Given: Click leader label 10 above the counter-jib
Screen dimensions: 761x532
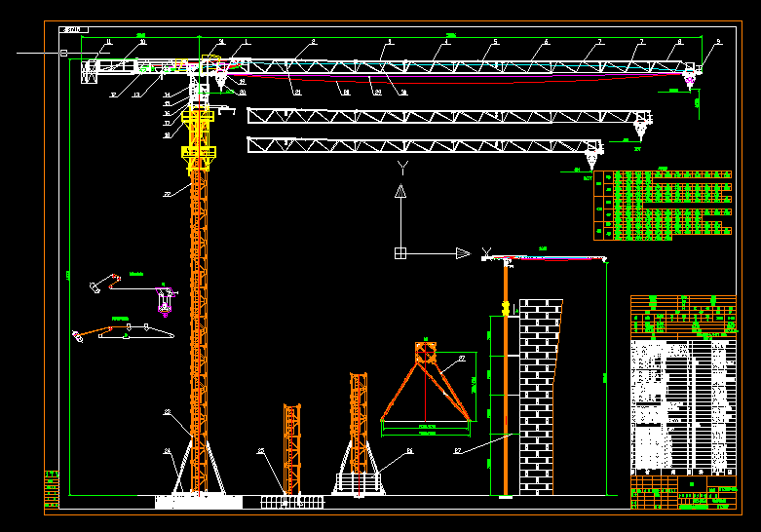Looking at the screenshot, I should [142, 42].
